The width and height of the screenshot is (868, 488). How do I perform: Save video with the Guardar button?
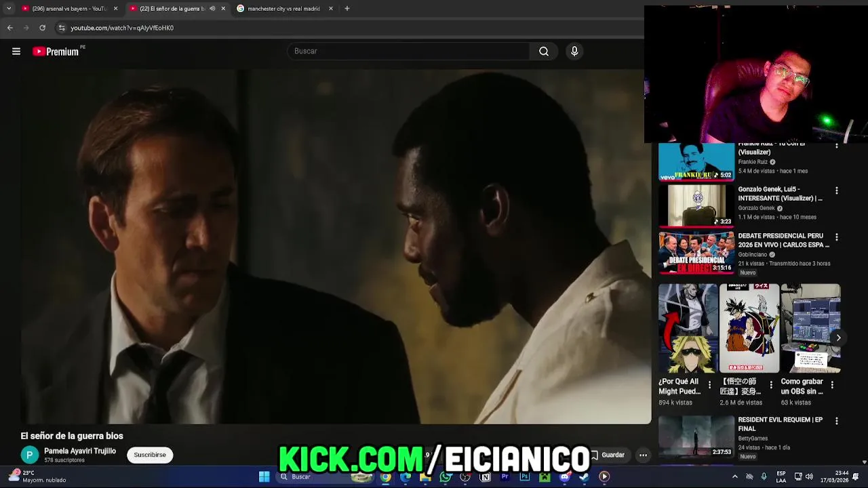pyautogui.click(x=607, y=455)
